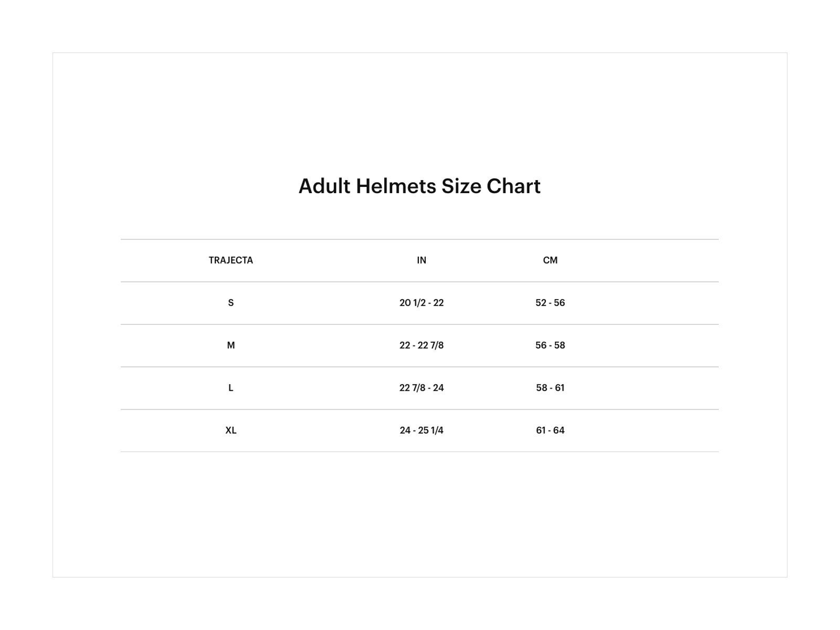Select the 56 - 58 centimeter cell
This screenshot has height=630, width=840.
550,345
